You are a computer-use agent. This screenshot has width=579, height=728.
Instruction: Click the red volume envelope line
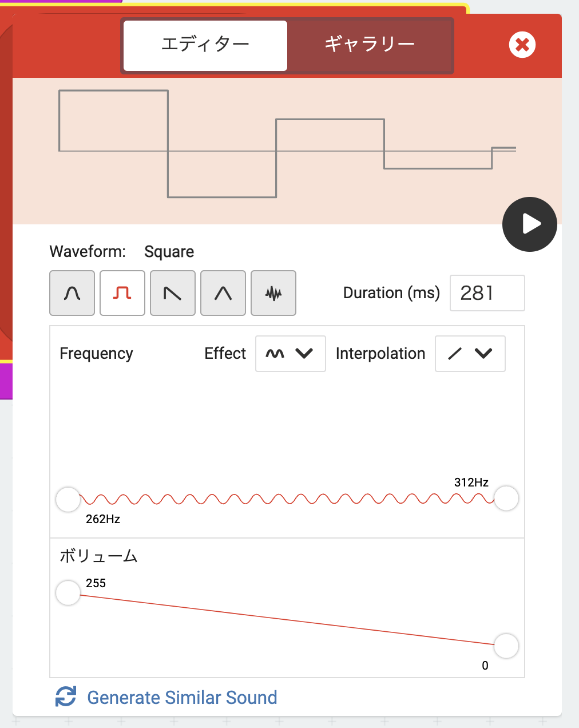coord(287,620)
